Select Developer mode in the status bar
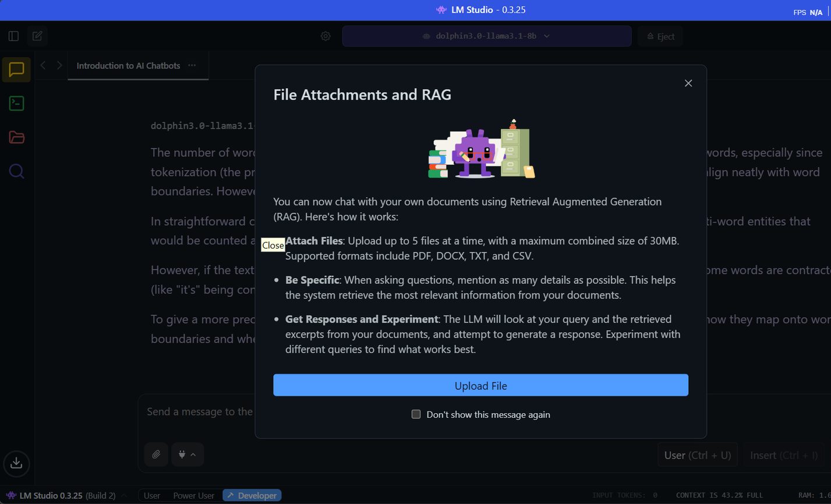 (x=252, y=495)
